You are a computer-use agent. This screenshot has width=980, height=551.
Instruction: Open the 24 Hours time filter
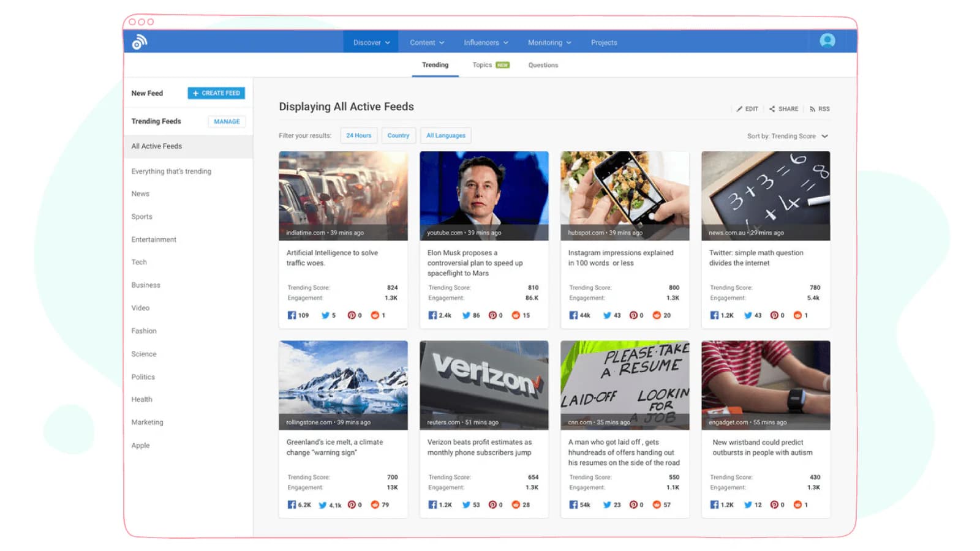coord(358,136)
